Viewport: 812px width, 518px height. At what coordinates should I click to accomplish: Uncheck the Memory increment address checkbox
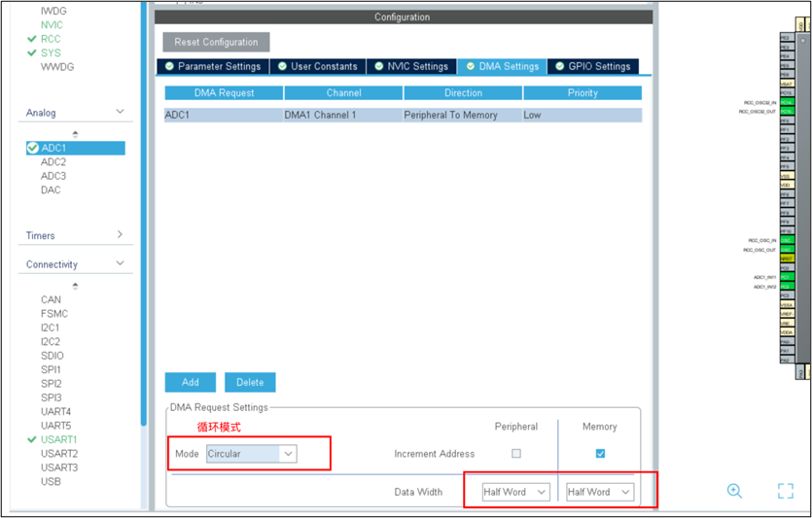click(600, 454)
